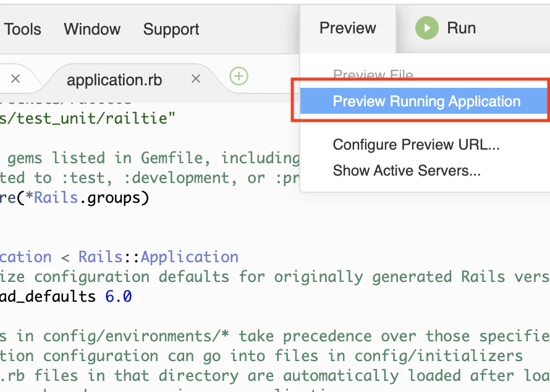This screenshot has height=392, width=550.
Task: Click comment line with :test, :development
Action: [150, 178]
